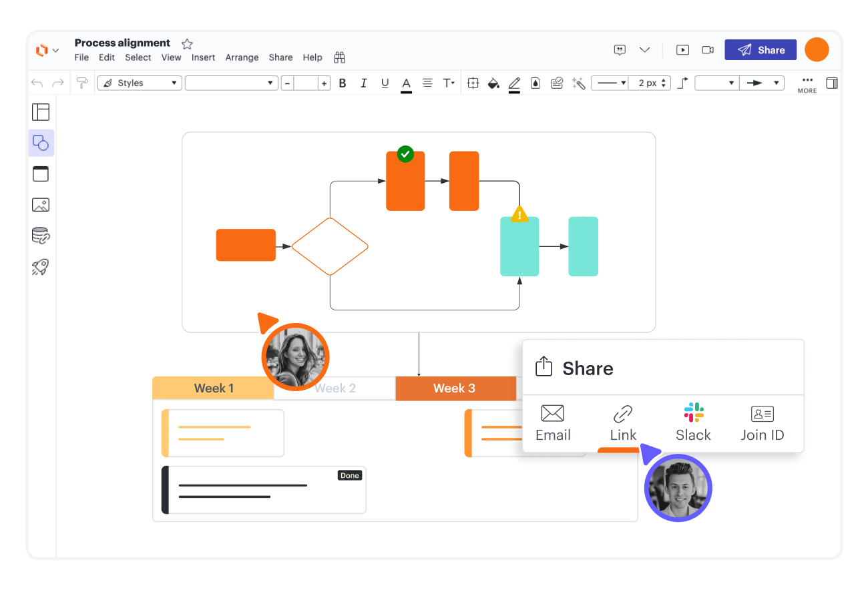
Task: Switch to the Week 3 tab
Action: click(x=455, y=388)
